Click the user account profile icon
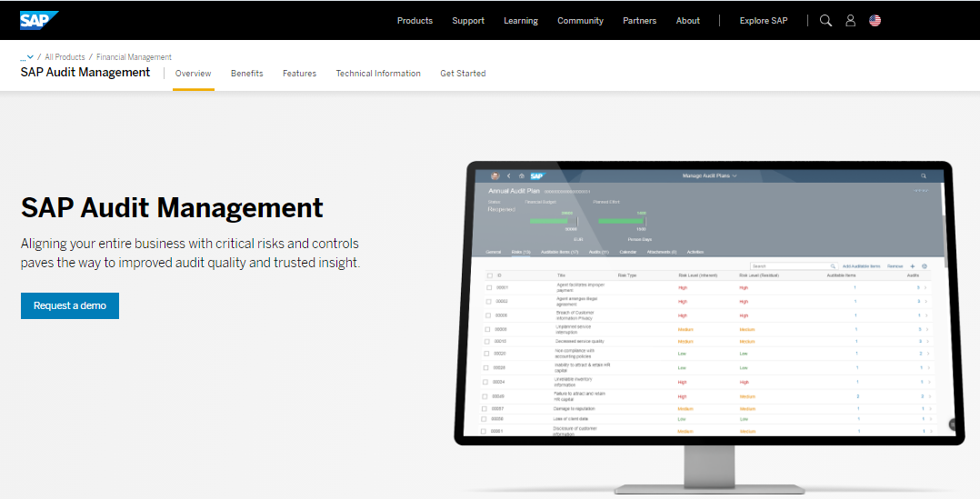This screenshot has height=499, width=980. [x=850, y=20]
